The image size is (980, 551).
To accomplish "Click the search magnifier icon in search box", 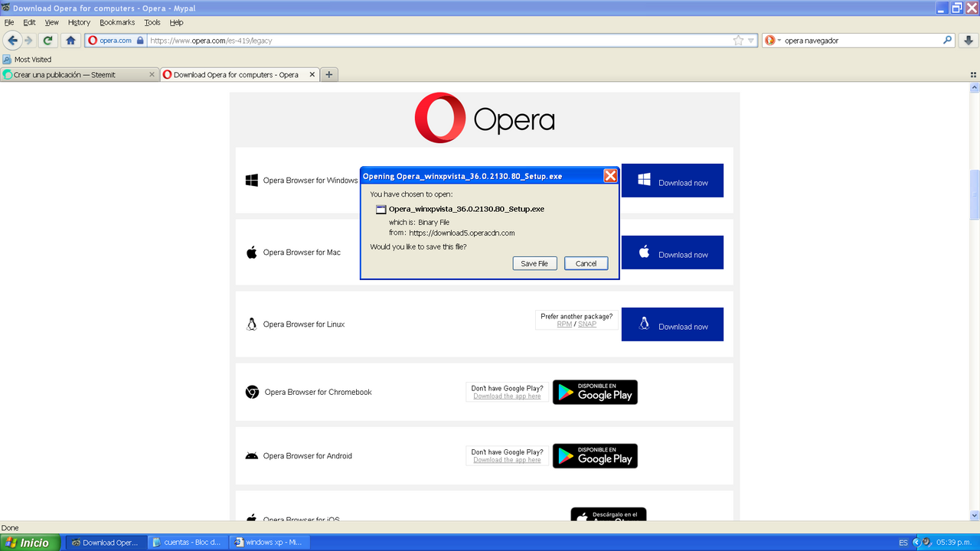I will pyautogui.click(x=947, y=41).
